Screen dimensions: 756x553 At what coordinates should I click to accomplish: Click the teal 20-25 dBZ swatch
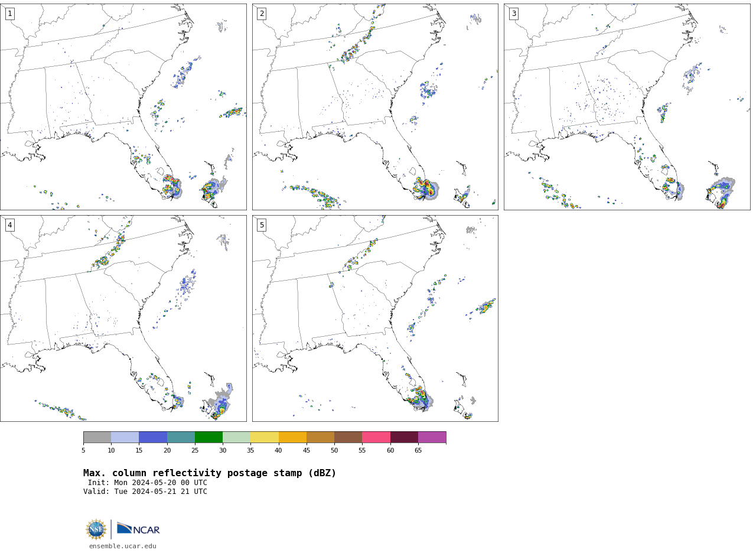(x=181, y=437)
